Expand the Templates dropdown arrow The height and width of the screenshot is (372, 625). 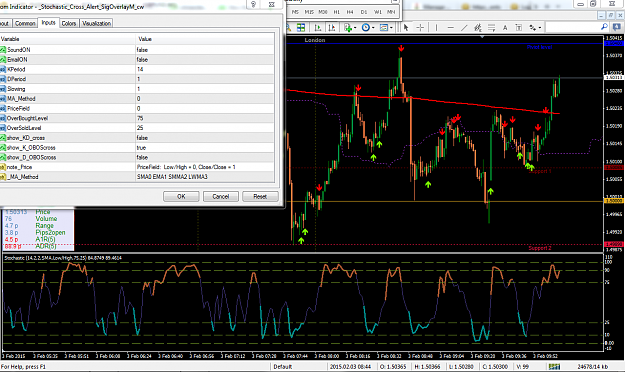[x=391, y=28]
